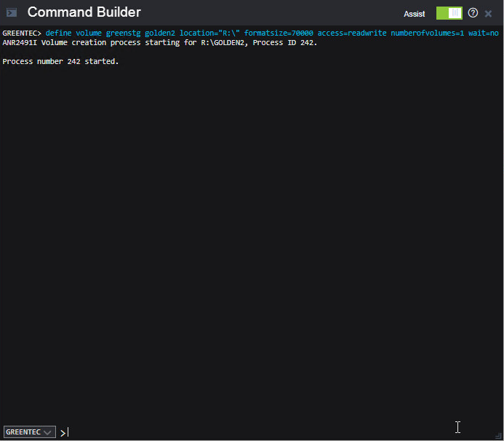This screenshot has height=441, width=504.
Task: Click the numberofvolumes=1 parameter
Action: pyautogui.click(x=426, y=33)
